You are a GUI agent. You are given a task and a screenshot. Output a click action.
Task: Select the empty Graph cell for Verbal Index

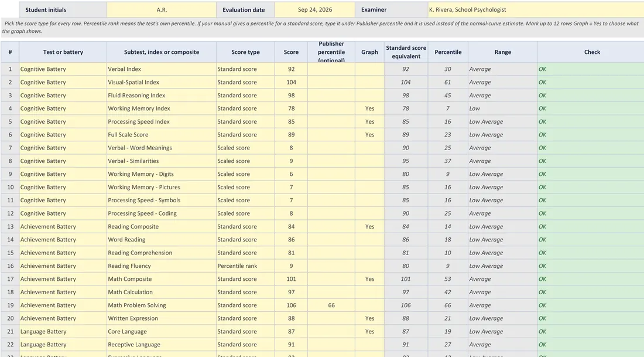(x=369, y=69)
